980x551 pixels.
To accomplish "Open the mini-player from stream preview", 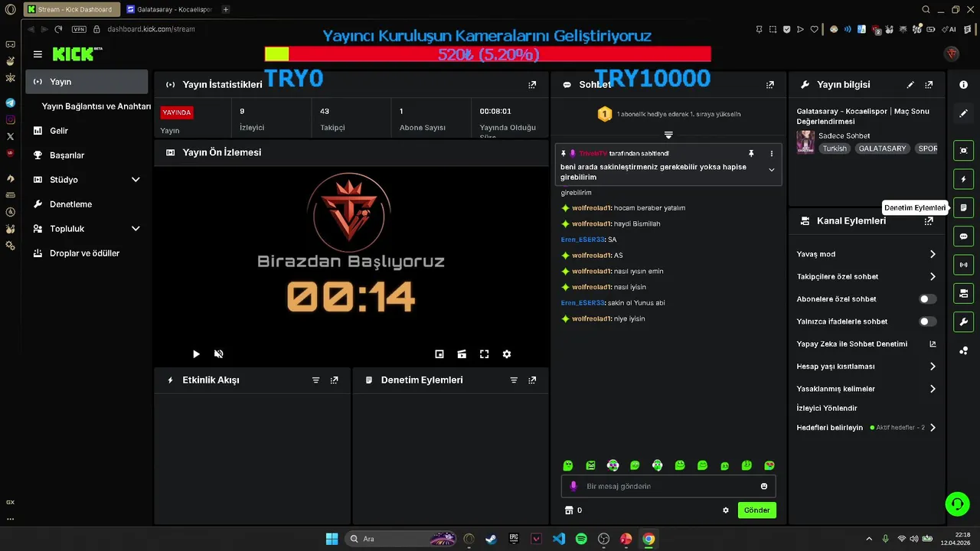I will 439,354.
